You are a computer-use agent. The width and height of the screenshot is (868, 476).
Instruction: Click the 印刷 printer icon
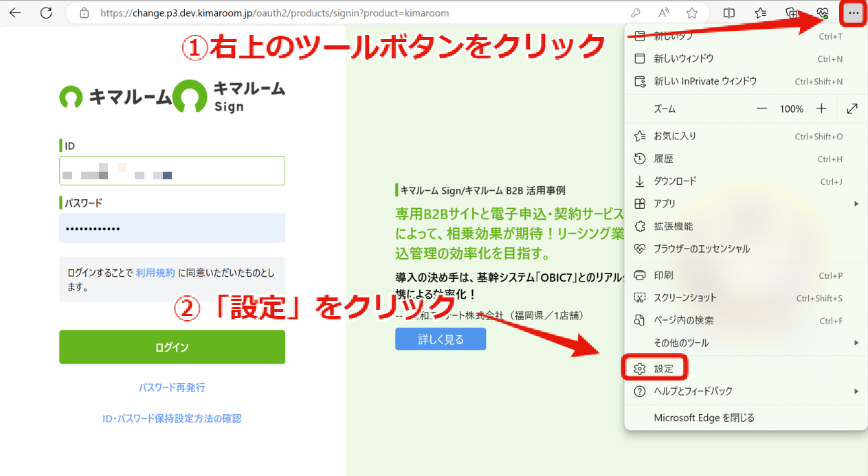(x=640, y=275)
